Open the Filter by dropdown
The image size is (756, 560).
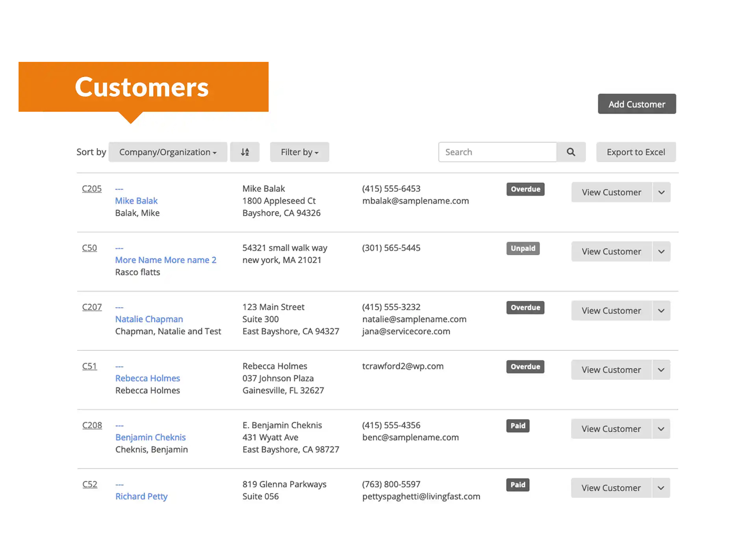[299, 152]
